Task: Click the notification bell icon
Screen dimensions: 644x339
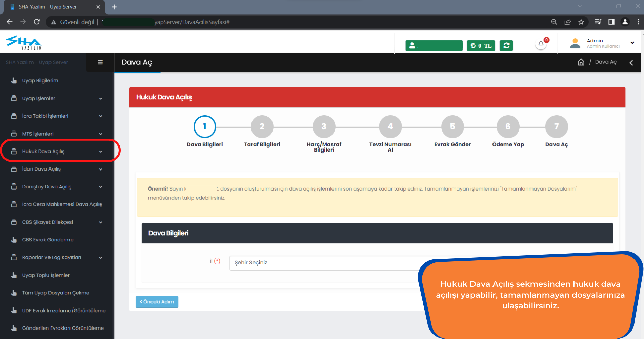Action: pyautogui.click(x=541, y=44)
